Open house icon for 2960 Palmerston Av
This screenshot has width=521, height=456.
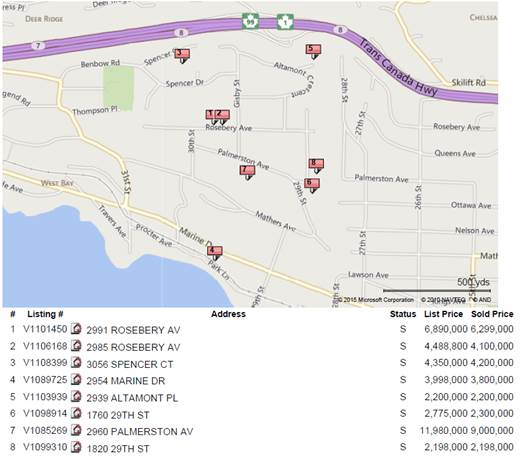click(76, 430)
